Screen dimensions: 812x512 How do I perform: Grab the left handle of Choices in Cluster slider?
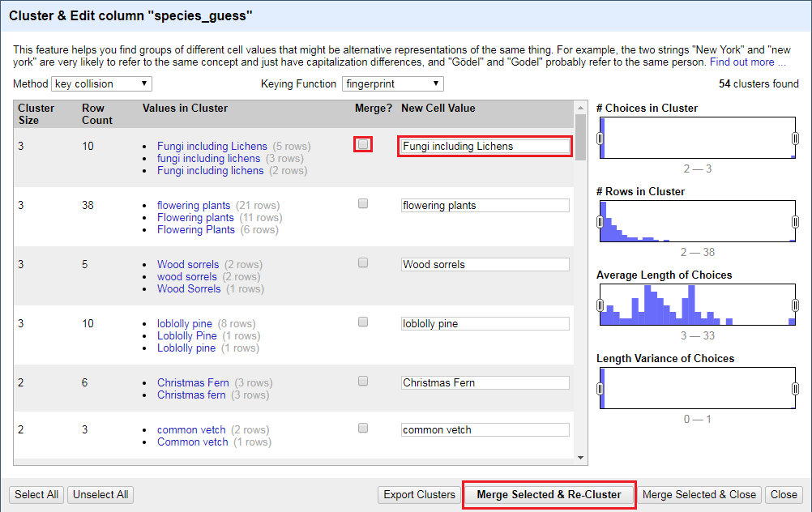click(600, 139)
